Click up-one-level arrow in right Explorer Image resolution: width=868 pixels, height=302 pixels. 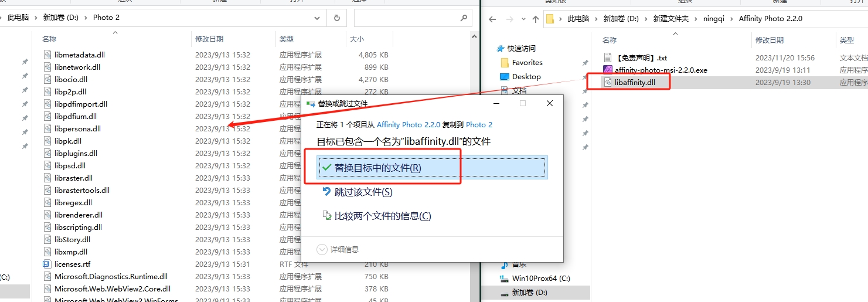tap(536, 19)
